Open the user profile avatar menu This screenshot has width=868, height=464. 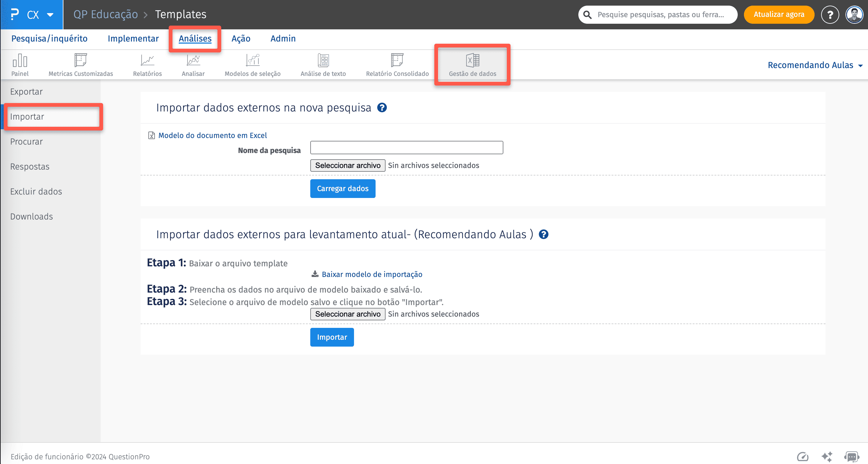click(854, 15)
